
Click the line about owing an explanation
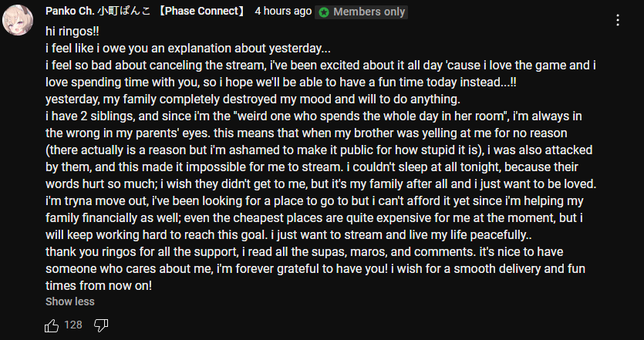tap(187, 49)
